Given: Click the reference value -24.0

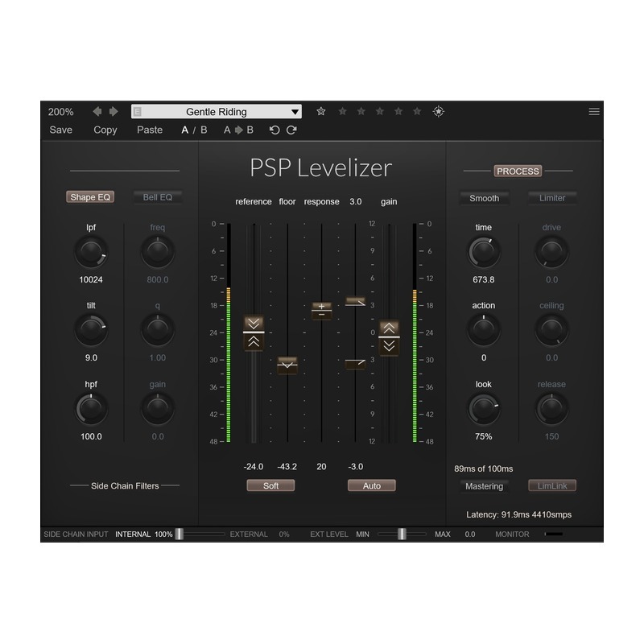Looking at the screenshot, I should click(253, 467).
